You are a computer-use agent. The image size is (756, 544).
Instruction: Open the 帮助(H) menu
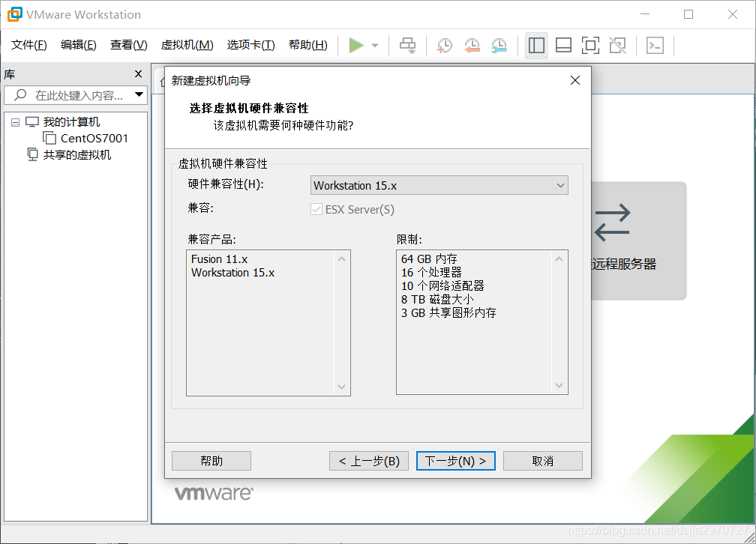click(x=308, y=45)
